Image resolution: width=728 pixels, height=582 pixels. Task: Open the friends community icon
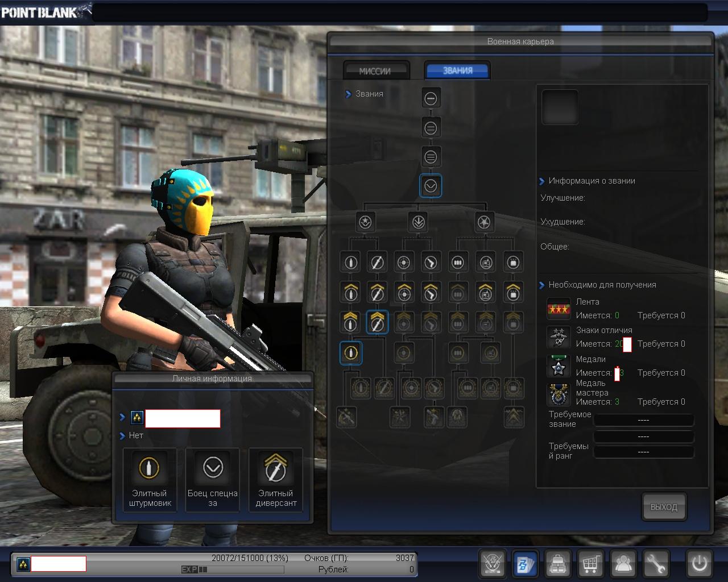click(623, 564)
